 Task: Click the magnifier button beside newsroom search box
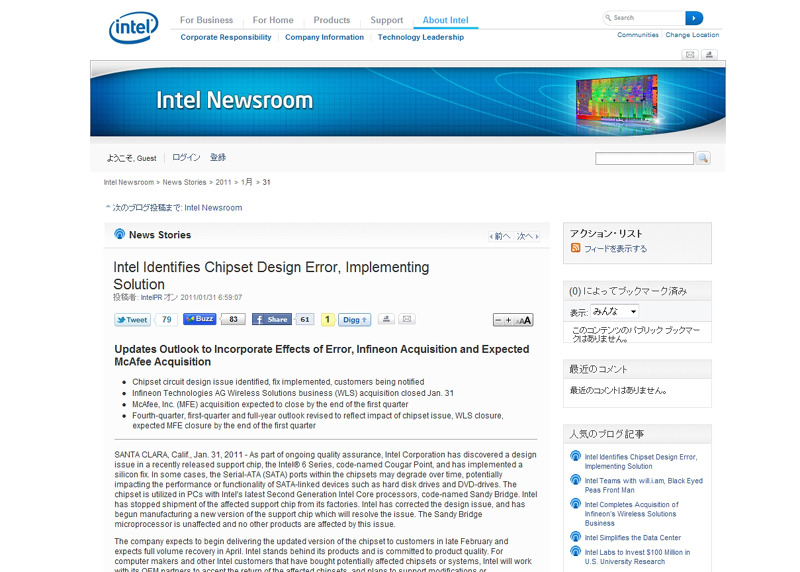pos(703,158)
